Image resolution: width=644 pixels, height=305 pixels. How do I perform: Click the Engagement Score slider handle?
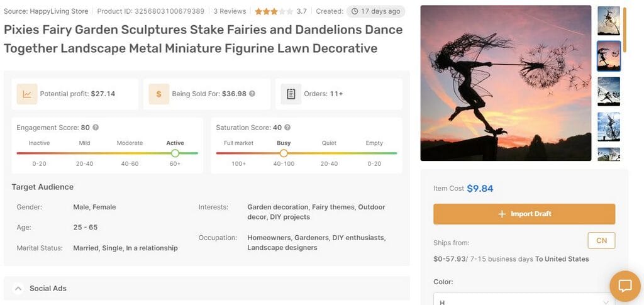point(175,153)
